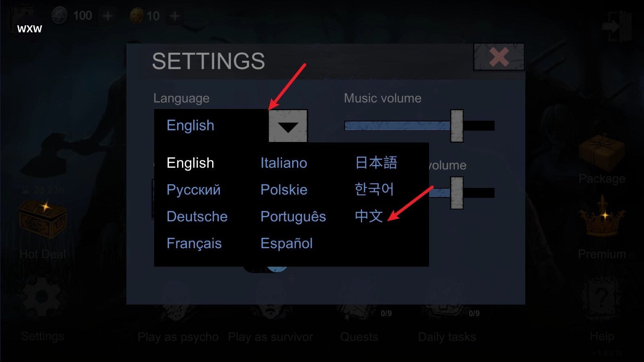Choose Polskie language option

point(284,190)
